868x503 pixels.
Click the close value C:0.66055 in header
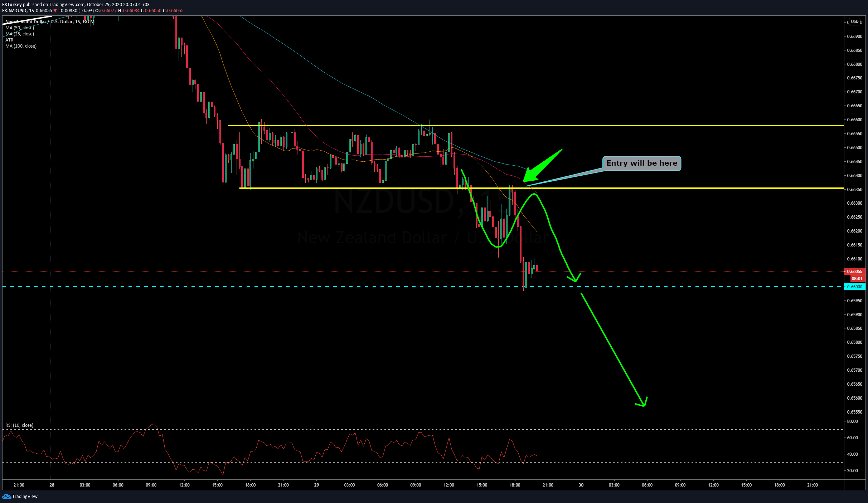pyautogui.click(x=173, y=11)
